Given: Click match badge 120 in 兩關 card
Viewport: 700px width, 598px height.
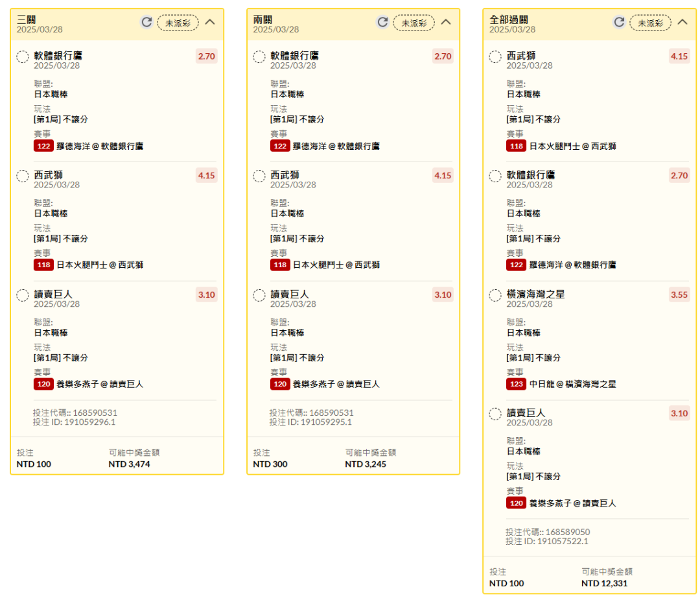Looking at the screenshot, I should coord(280,384).
